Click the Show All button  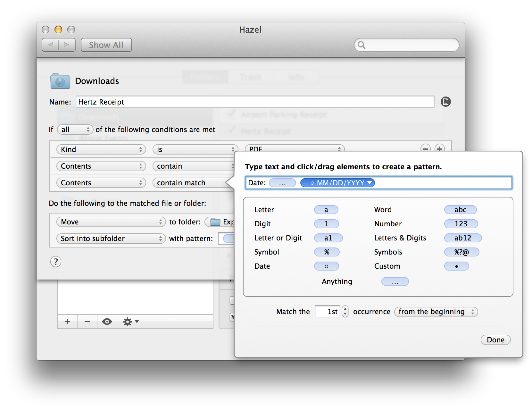pos(106,45)
